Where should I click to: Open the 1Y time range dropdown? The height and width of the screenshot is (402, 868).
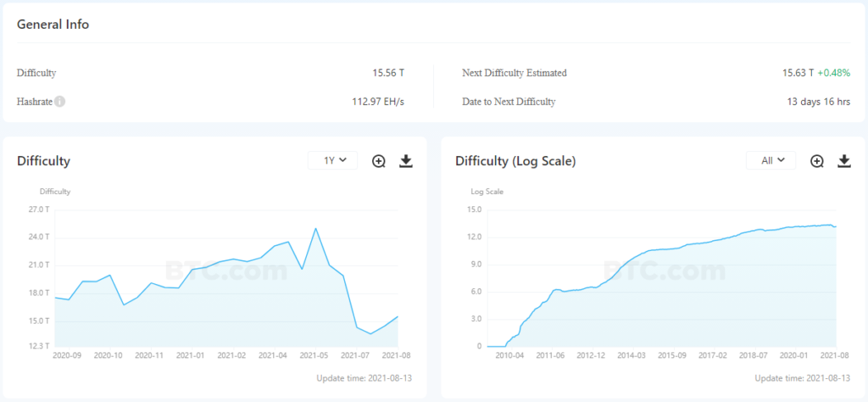click(x=332, y=160)
